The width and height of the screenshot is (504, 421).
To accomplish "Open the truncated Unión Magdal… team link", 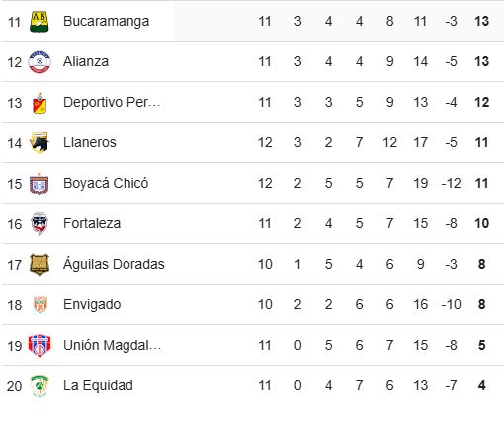I will [112, 345].
